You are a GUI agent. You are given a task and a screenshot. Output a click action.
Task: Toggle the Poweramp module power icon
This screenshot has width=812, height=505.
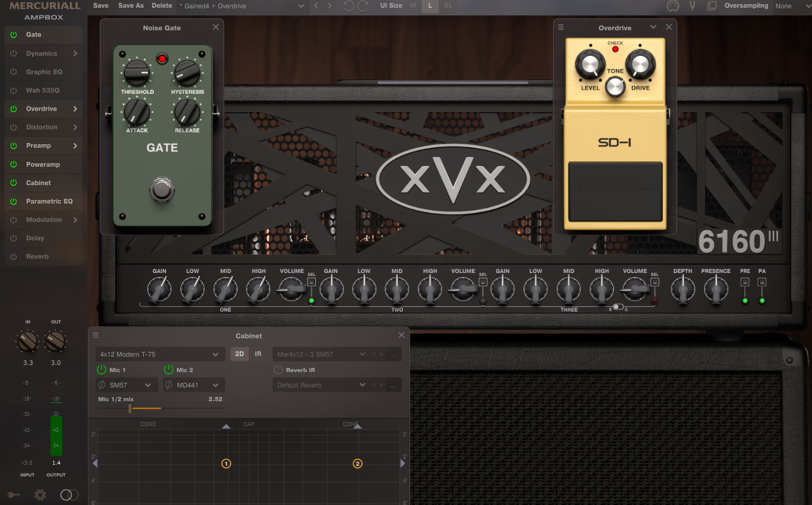(x=13, y=164)
